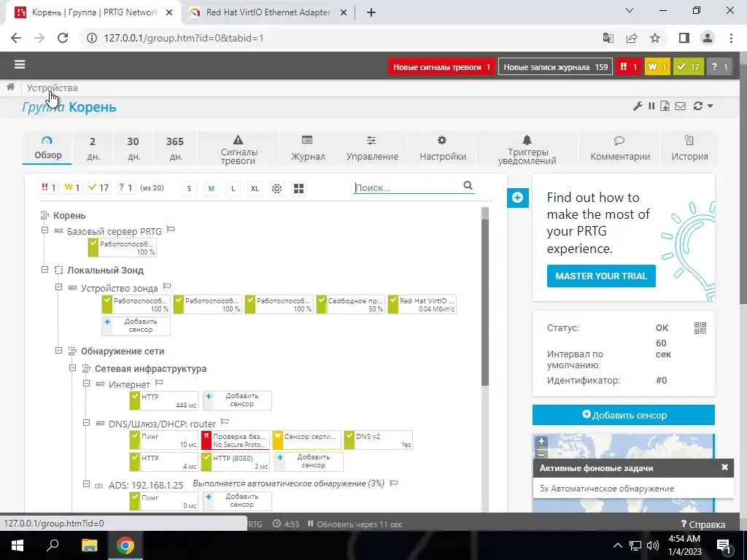The width and height of the screenshot is (747, 560).
Task: Collapse ADS: 192.168.1.25 node
Action: 86,484
